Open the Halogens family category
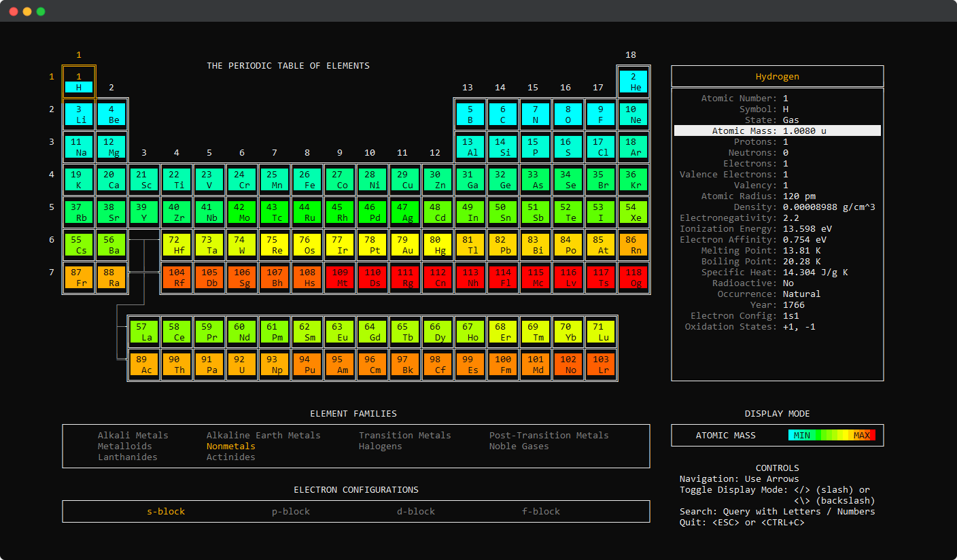Screen dimensions: 957x560 [379, 446]
